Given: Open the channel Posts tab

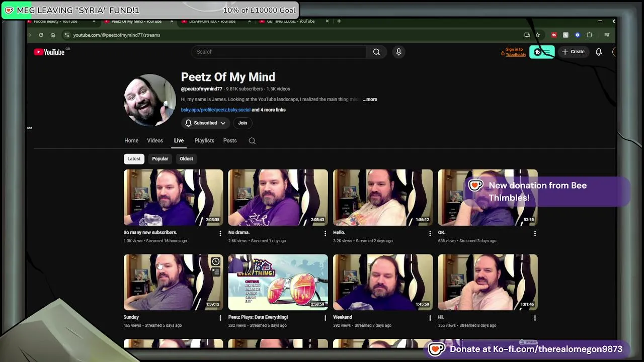Looking at the screenshot, I should click(230, 141).
